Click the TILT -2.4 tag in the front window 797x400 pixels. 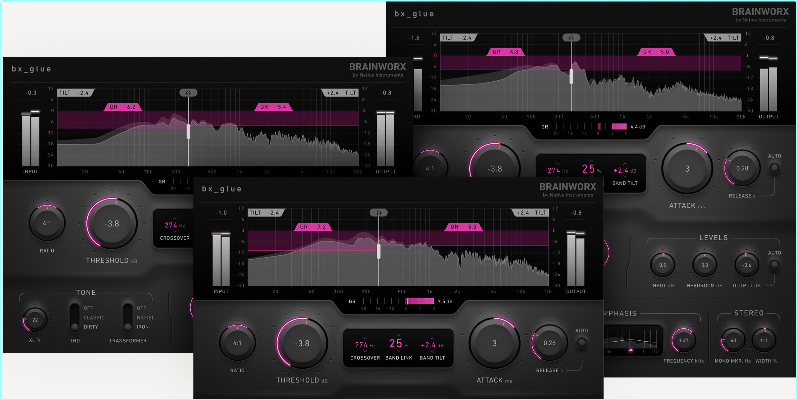(266, 212)
